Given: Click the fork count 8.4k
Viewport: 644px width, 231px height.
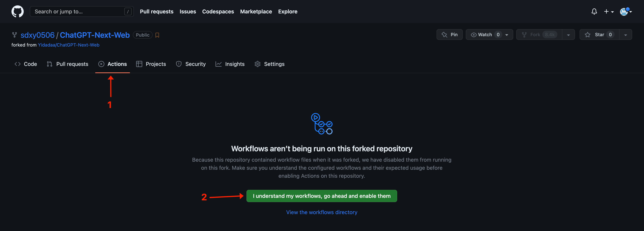Looking at the screenshot, I should point(550,35).
